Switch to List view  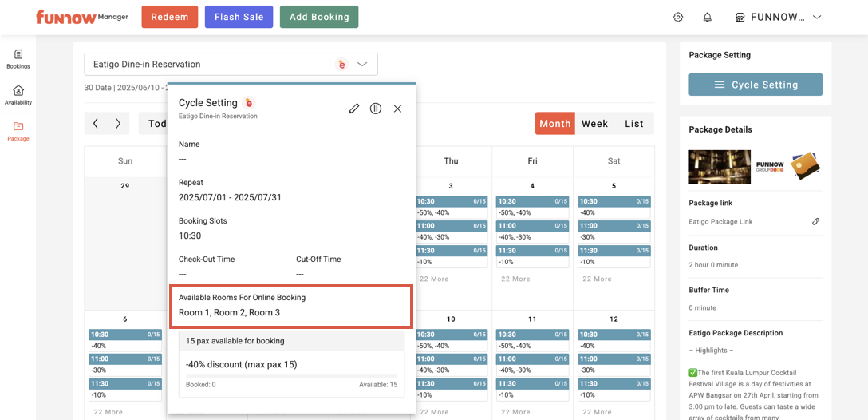click(x=634, y=124)
